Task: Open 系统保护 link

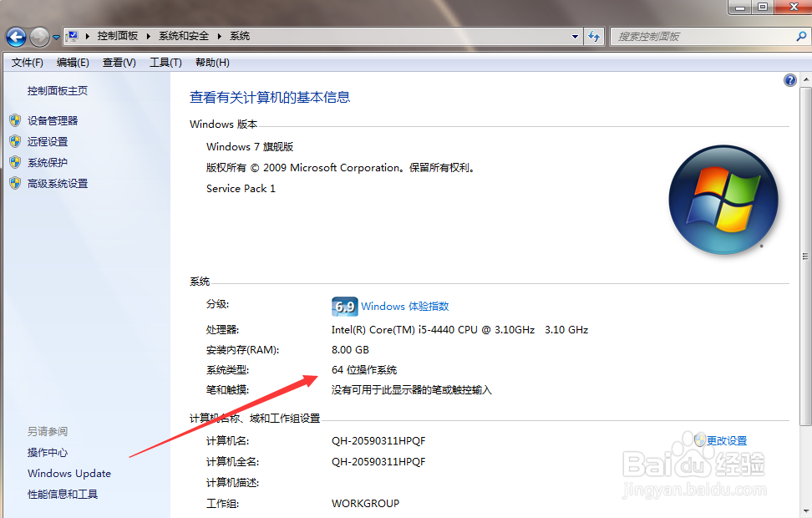Action: point(48,163)
